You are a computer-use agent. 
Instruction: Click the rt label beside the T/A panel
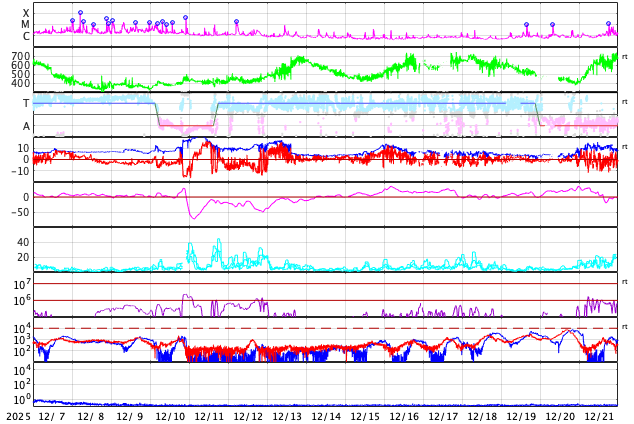[624, 102]
